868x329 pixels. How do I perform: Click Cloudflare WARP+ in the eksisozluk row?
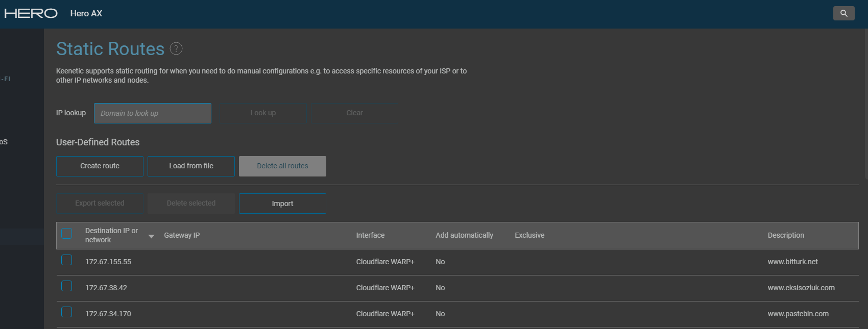point(385,288)
